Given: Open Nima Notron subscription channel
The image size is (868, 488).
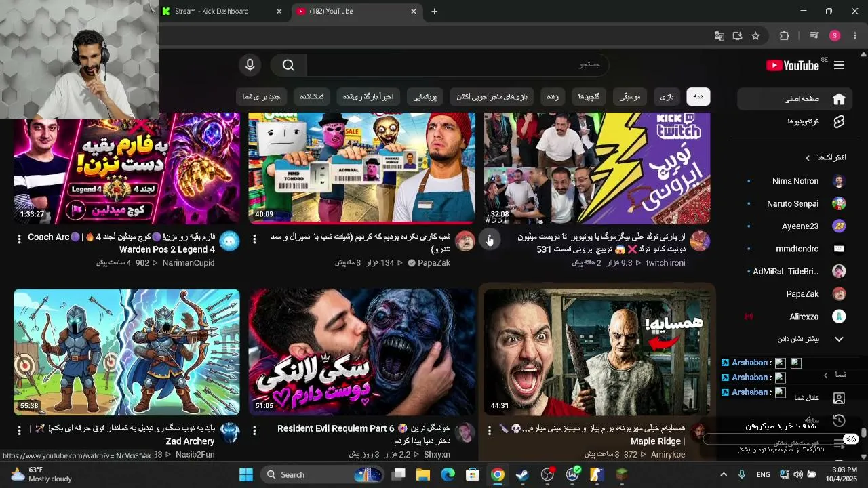Looking at the screenshot, I should click(796, 181).
